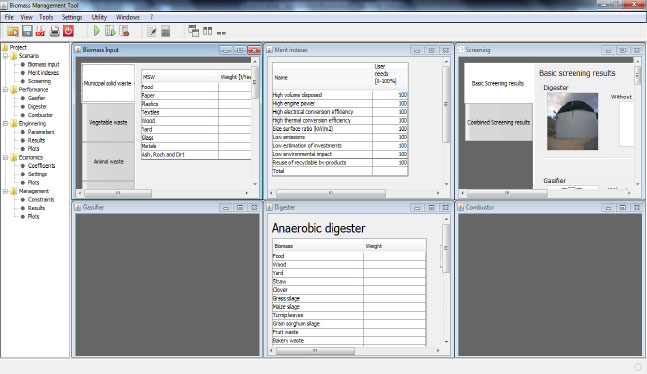Select Parameters under Engineering in tree
This screenshot has width=647, height=374.
click(41, 132)
